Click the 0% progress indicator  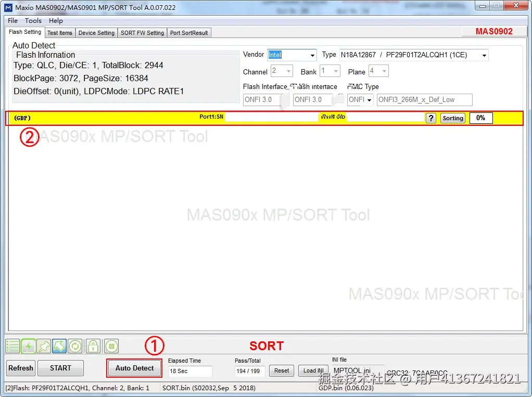[x=481, y=118]
